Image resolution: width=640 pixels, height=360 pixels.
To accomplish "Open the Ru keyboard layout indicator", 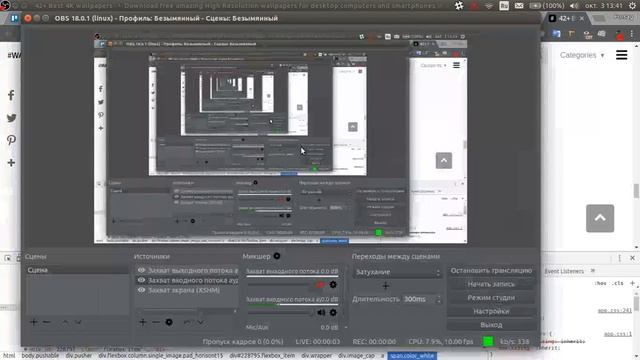I will coord(504,6).
